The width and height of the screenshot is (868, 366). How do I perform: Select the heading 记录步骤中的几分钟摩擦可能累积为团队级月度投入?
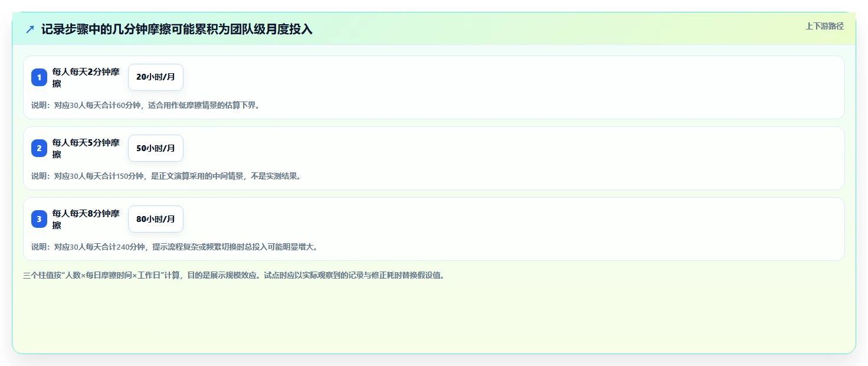[x=177, y=29]
